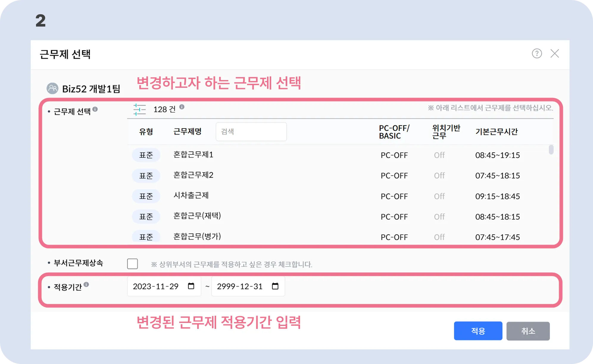Choose the 혼합근무(병가) schedule entry

click(197, 237)
